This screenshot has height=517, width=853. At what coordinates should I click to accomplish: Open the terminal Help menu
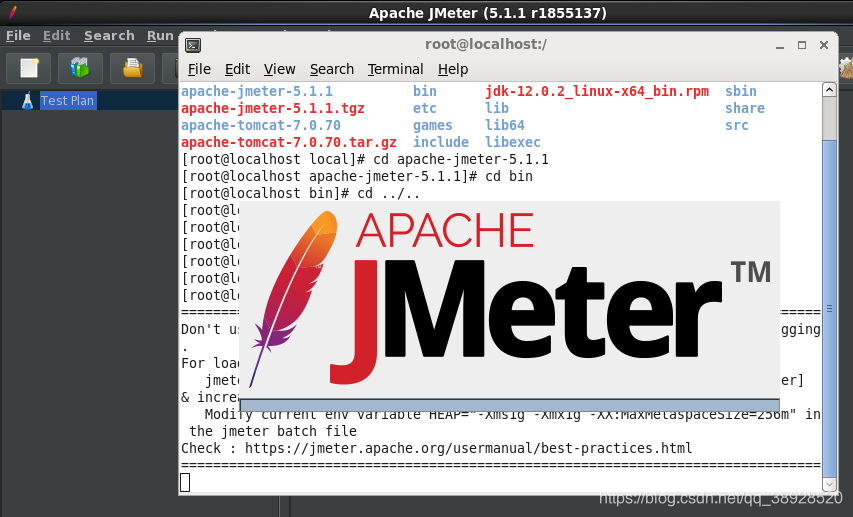pos(453,69)
